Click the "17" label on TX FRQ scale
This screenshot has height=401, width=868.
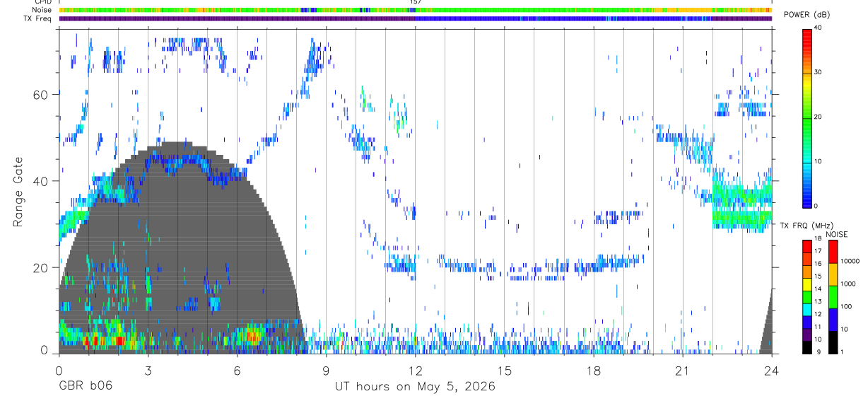click(x=818, y=251)
